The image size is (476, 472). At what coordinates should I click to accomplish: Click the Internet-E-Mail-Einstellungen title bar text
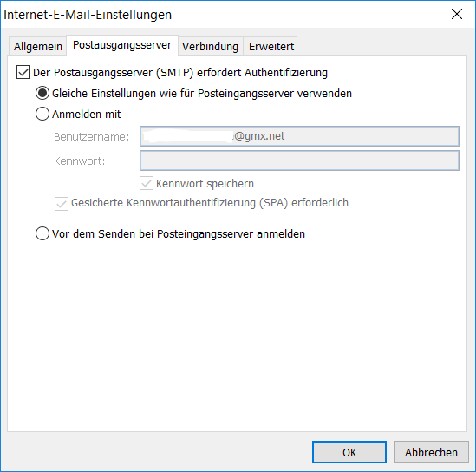coord(88,15)
